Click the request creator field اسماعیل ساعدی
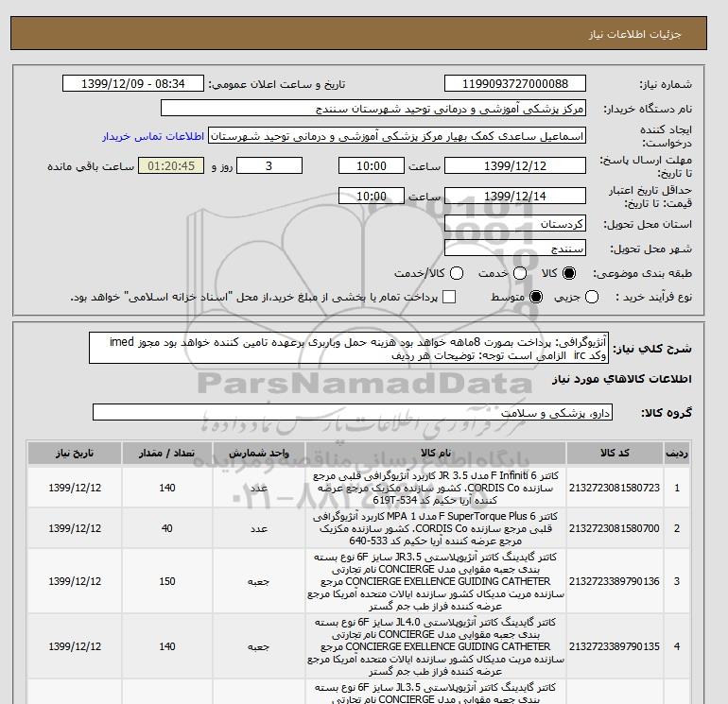This screenshot has height=704, width=728. (397, 136)
